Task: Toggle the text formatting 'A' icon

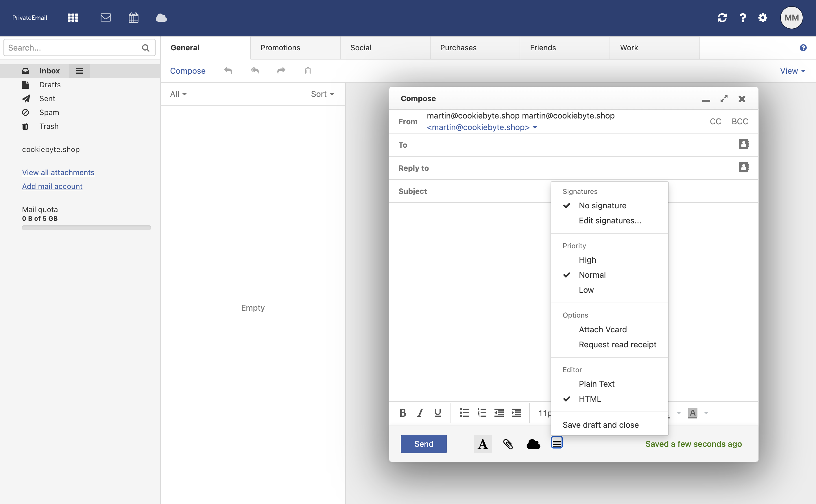Action: click(x=482, y=444)
